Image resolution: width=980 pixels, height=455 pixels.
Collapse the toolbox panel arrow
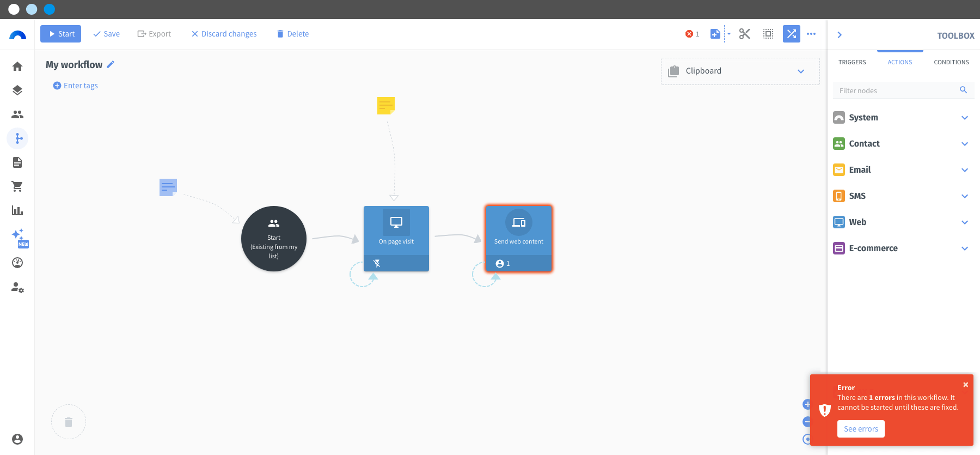click(840, 35)
